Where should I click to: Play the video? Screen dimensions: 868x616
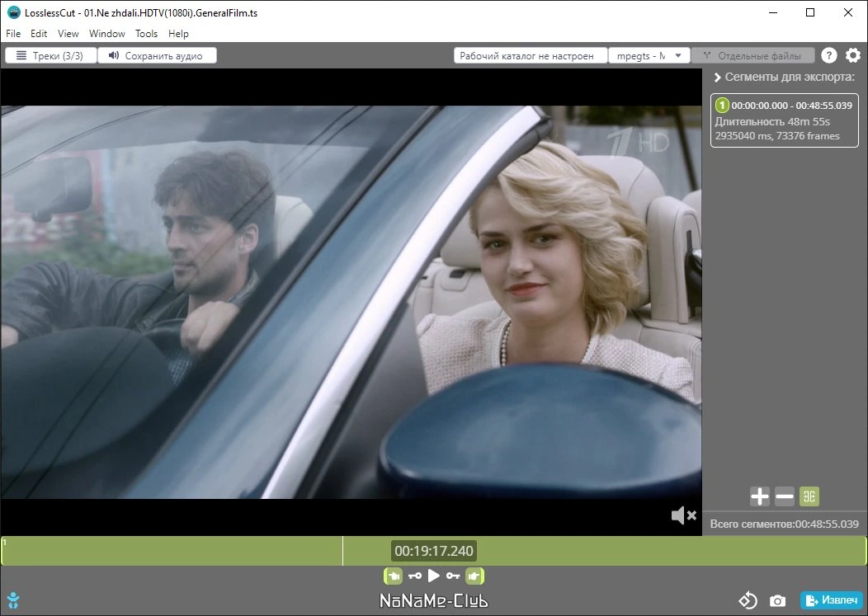[x=434, y=576]
